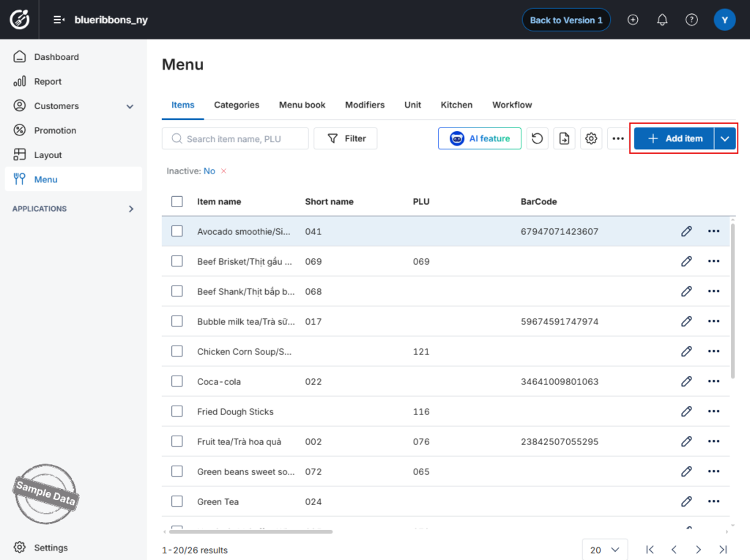The height and width of the screenshot is (560, 750).
Task: Edit Coca-cola item with pencil icon
Action: pyautogui.click(x=686, y=381)
